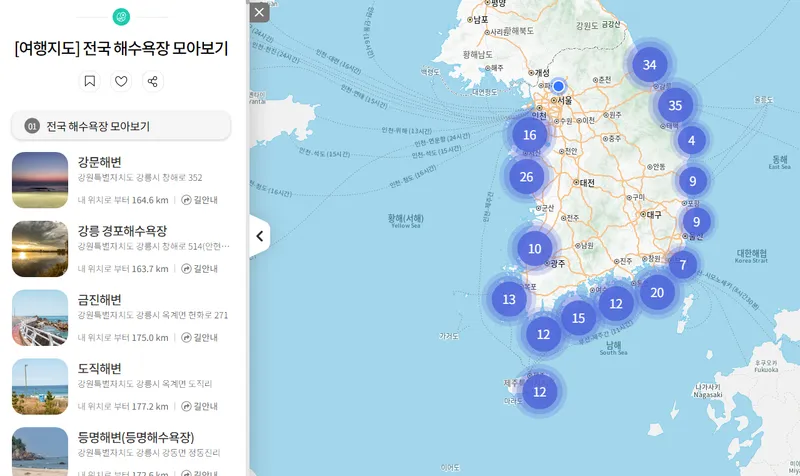The width and height of the screenshot is (800, 476).
Task: Open map cluster marker 20
Action: (x=657, y=293)
